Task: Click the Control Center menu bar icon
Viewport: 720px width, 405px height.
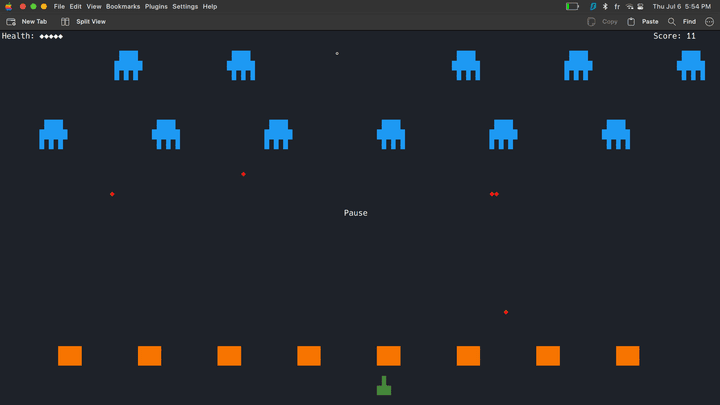Action: [x=640, y=6]
